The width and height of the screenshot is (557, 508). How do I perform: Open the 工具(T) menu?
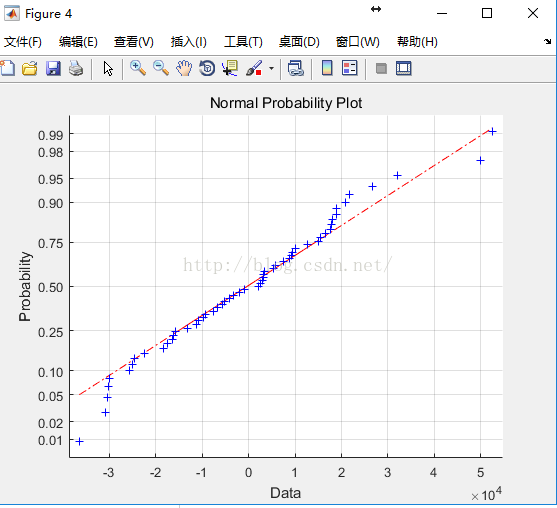click(243, 42)
